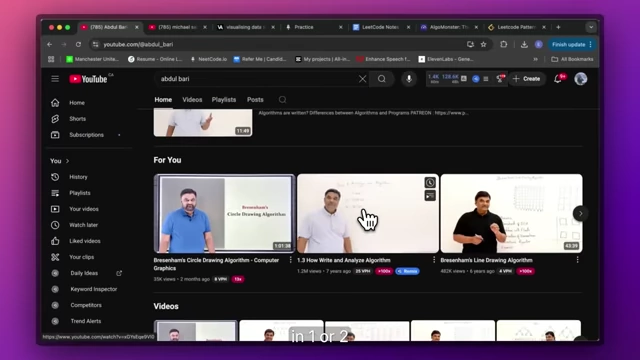Open 1.3 How Write and Analyze Algorithm title
The image size is (640, 360).
(344, 260)
